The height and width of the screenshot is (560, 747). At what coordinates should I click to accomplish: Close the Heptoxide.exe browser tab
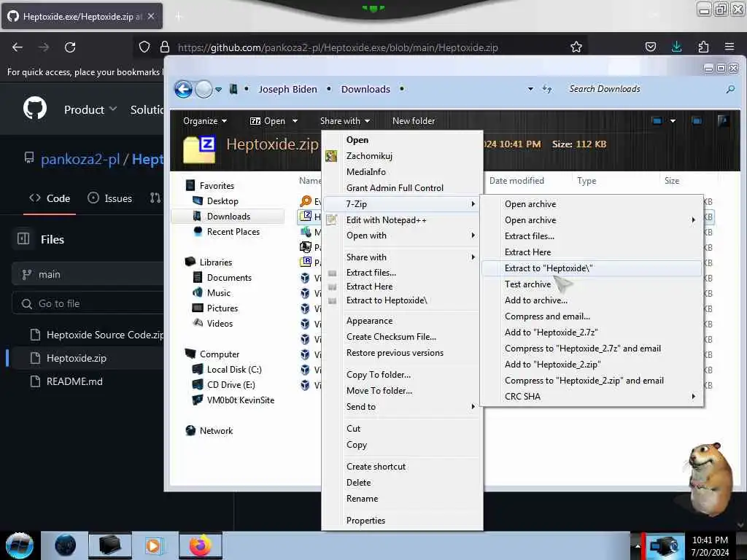(151, 16)
